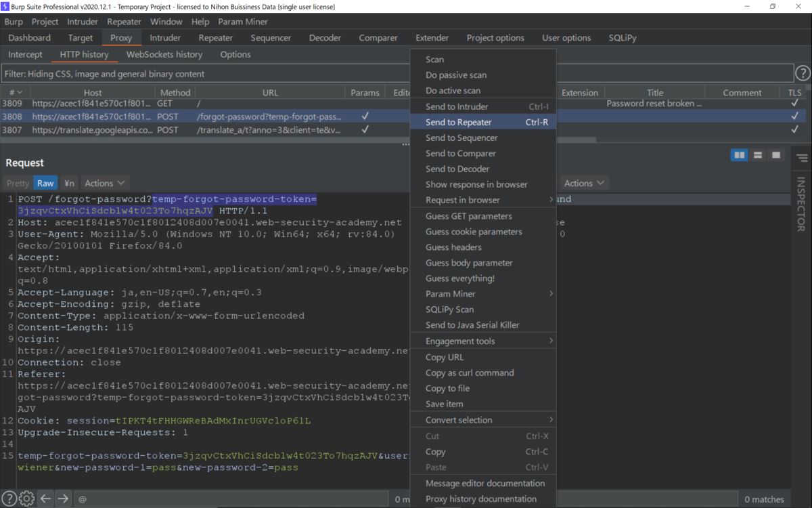The image size is (812, 508).
Task: Open the Response Actions dropdown
Action: coord(584,183)
